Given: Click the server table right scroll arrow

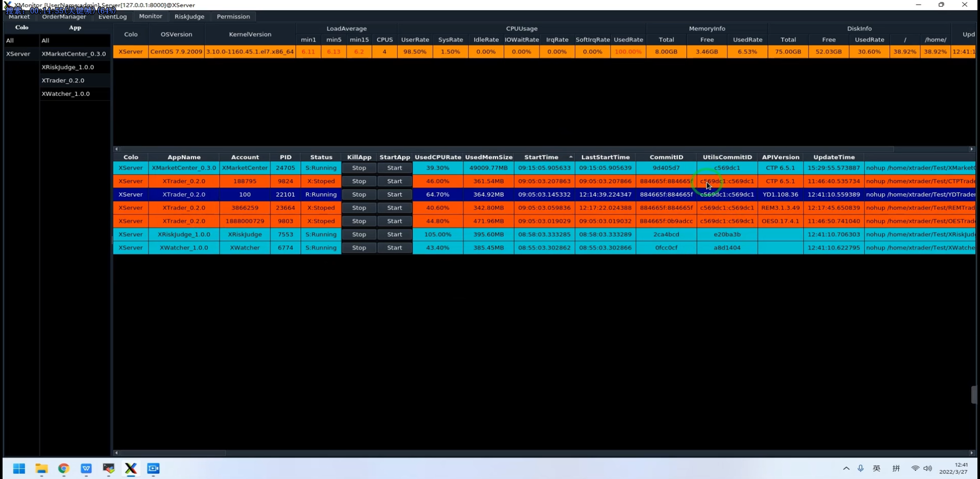Looking at the screenshot, I should 971,149.
